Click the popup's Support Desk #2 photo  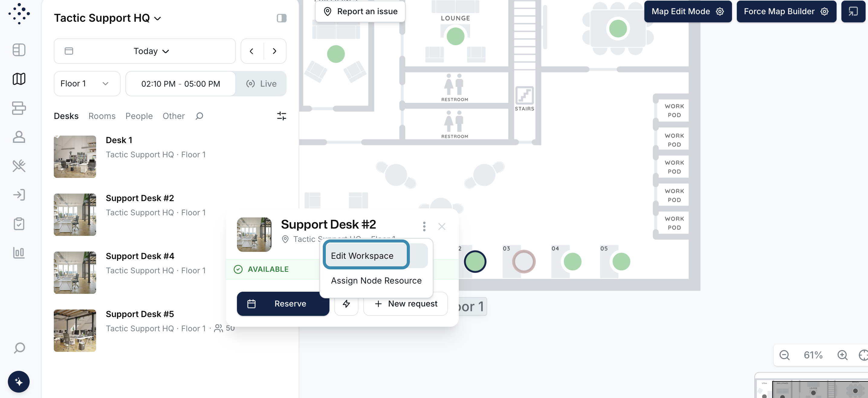click(254, 235)
